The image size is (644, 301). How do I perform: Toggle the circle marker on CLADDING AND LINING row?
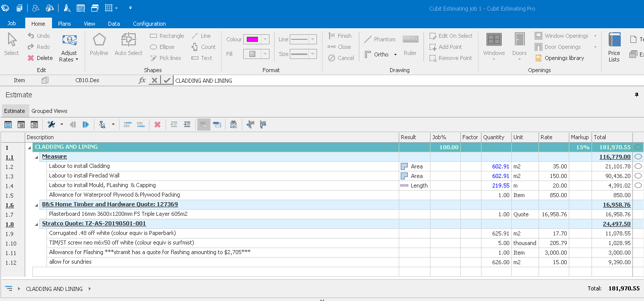(x=638, y=147)
